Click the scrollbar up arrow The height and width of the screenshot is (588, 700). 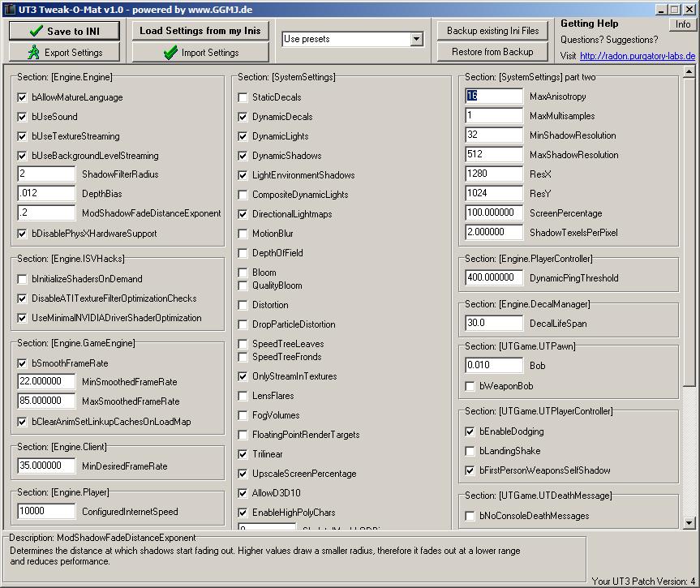click(x=689, y=71)
